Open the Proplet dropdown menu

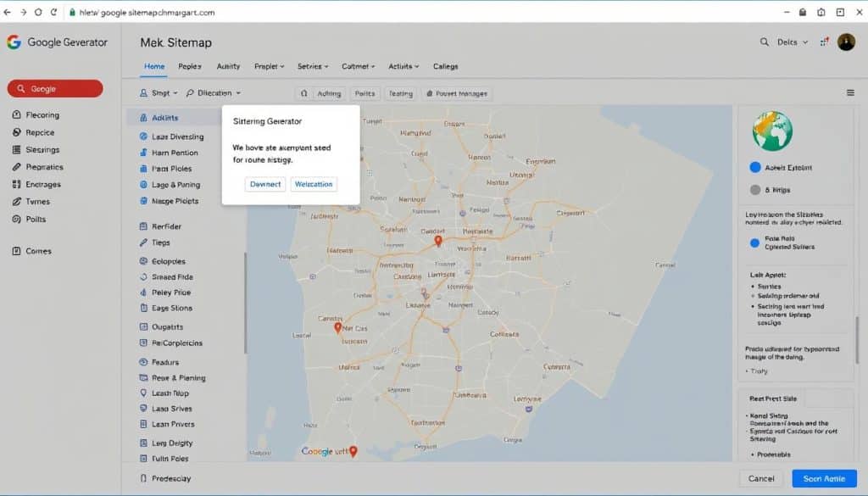pos(269,66)
